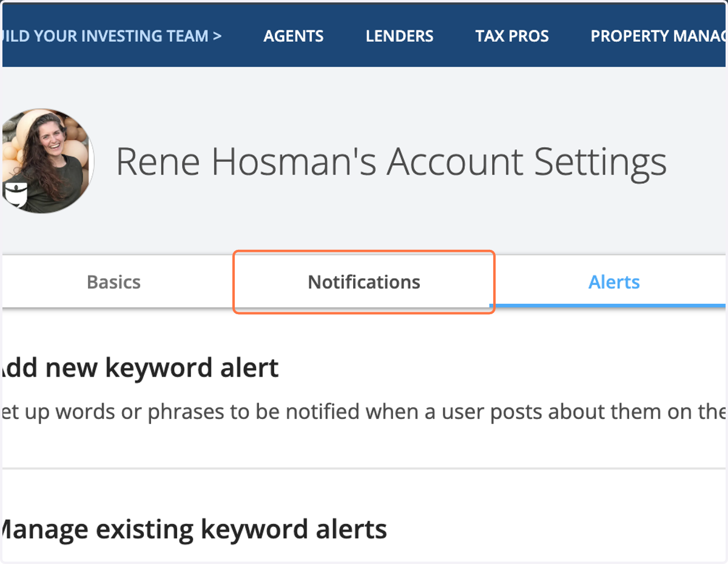Click the 'Manage existing keyword alerts' heading
Image resolution: width=728 pixels, height=564 pixels.
[194, 529]
